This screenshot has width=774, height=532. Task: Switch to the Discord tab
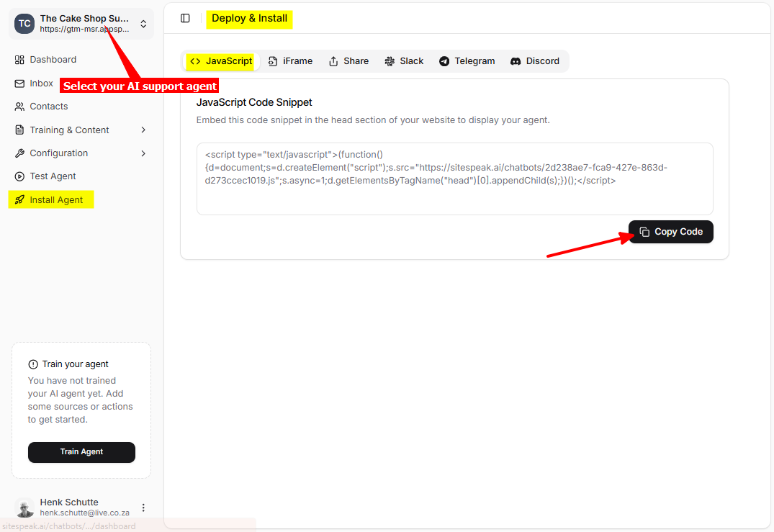[535, 61]
